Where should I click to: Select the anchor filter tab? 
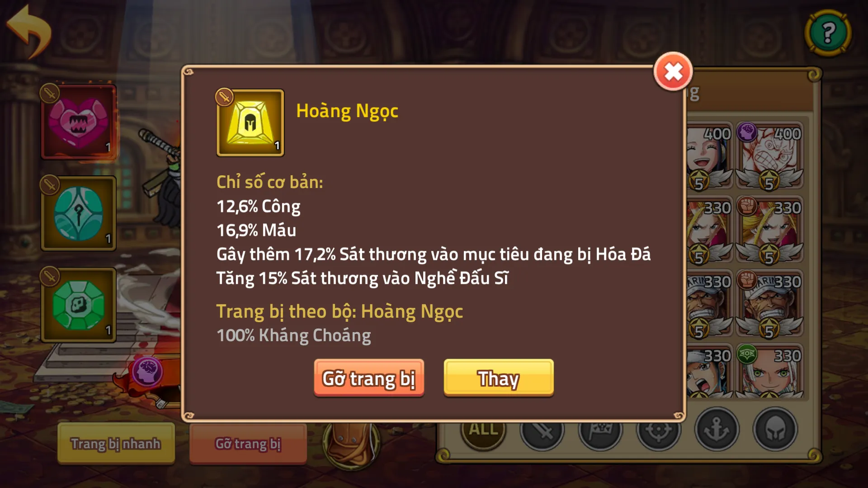pyautogui.click(x=717, y=429)
